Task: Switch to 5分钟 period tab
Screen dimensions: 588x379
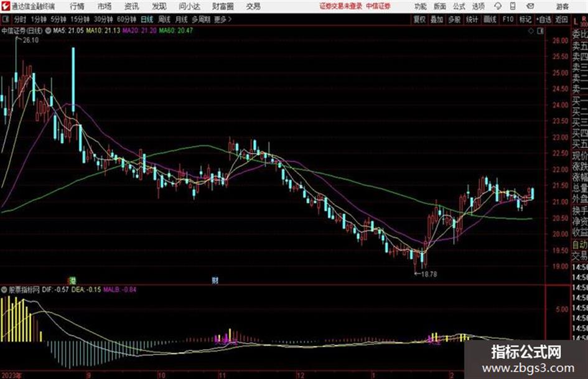Action: click(x=58, y=19)
